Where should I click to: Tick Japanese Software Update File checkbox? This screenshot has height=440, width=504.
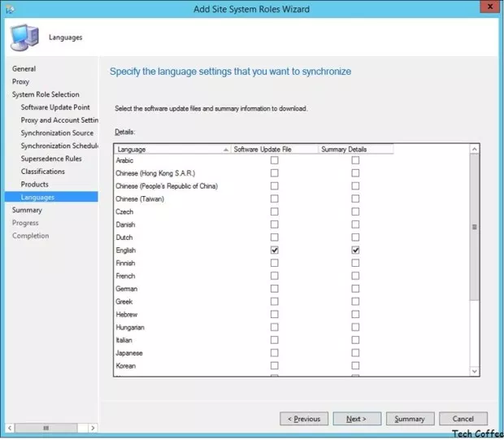(x=274, y=353)
